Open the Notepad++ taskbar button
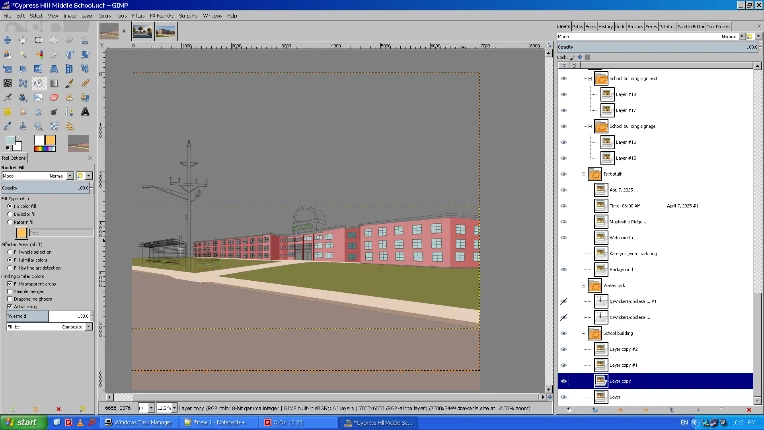 click(218, 422)
